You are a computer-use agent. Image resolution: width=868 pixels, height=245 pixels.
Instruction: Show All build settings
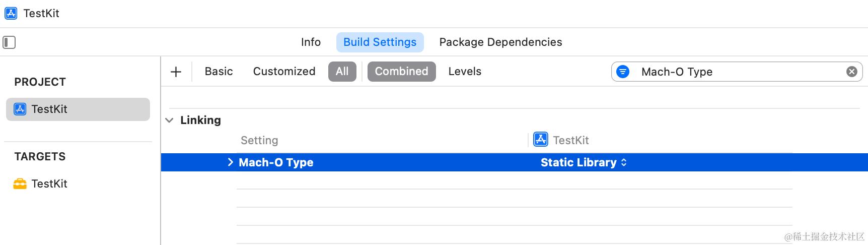point(342,72)
